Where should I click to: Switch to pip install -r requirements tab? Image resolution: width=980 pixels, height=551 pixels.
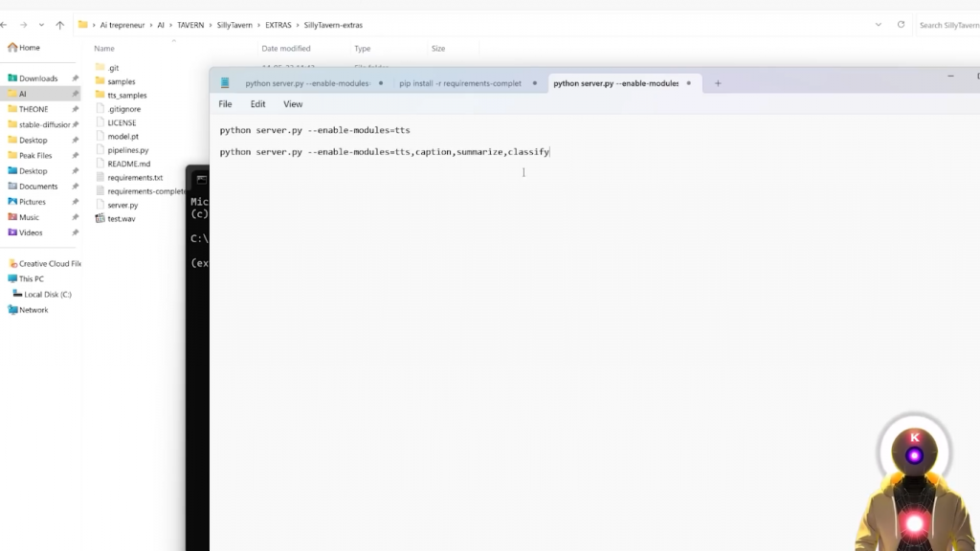point(460,83)
